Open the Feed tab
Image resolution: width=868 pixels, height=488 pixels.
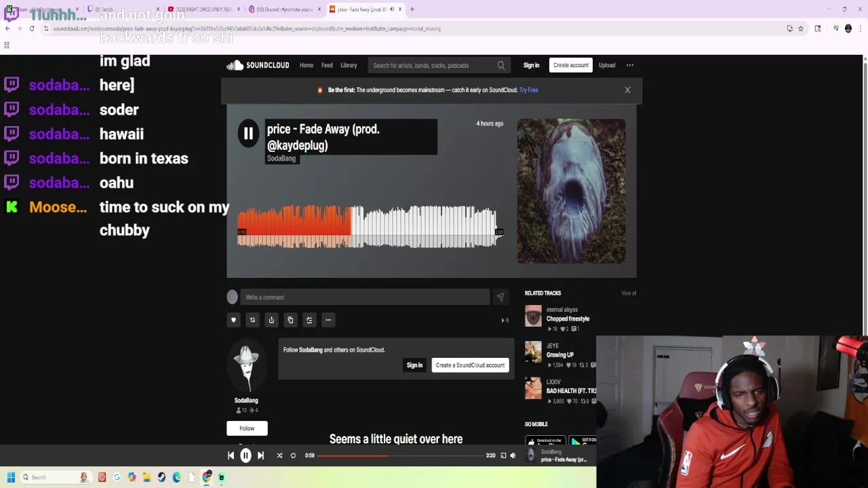[327, 65]
